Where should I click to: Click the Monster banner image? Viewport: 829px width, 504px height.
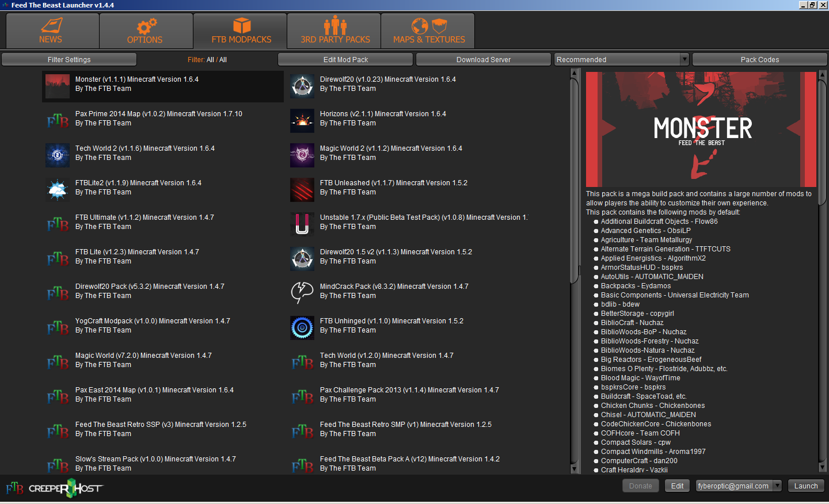click(701, 129)
